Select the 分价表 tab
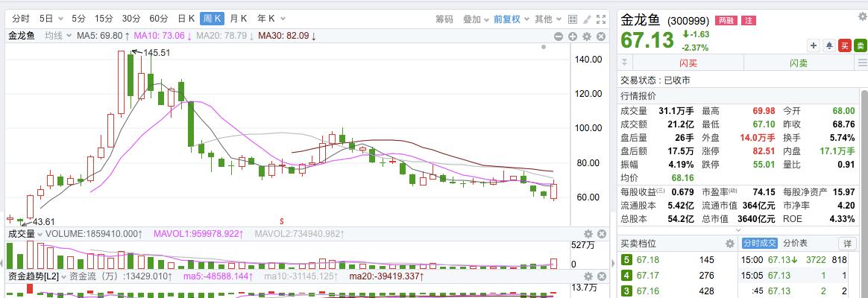This screenshot has width=868, height=298. pos(796,244)
